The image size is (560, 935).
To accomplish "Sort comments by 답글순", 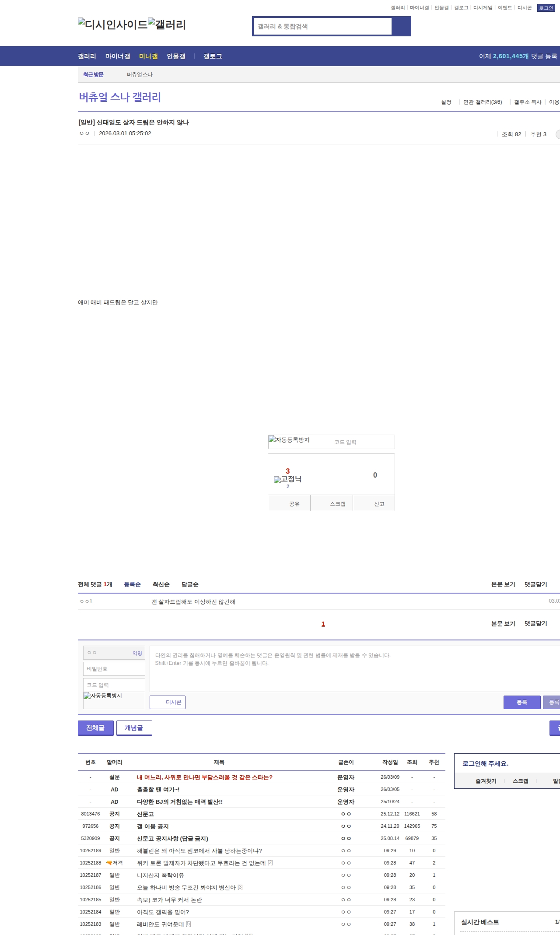I will tap(190, 584).
